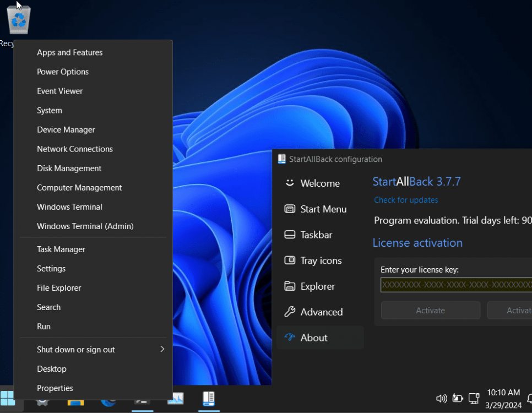532x413 pixels.
Task: Click the smiley icon beside Welcome
Action: tap(290, 183)
